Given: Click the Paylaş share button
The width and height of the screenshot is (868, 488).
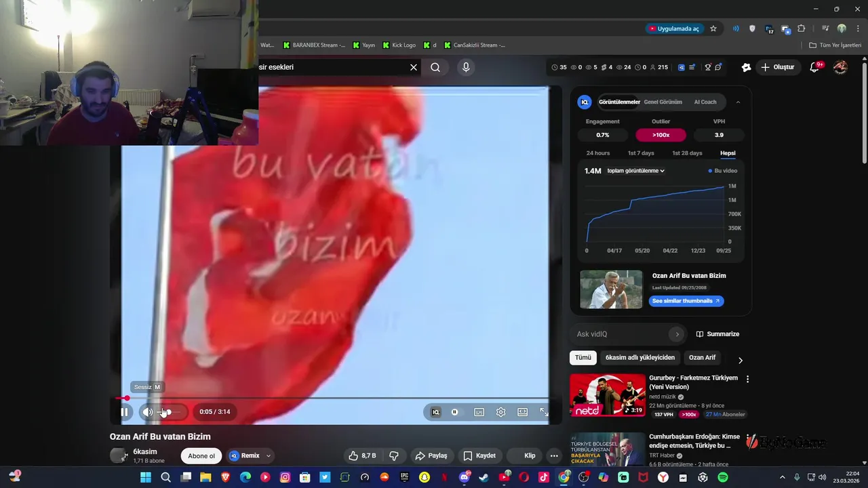Looking at the screenshot, I should pos(431,455).
